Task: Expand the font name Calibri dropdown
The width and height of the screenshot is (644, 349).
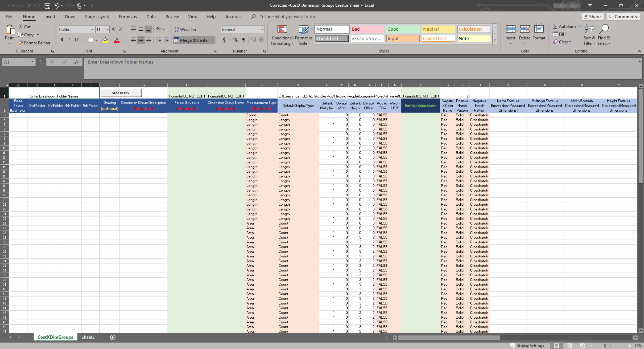Action: [93, 29]
